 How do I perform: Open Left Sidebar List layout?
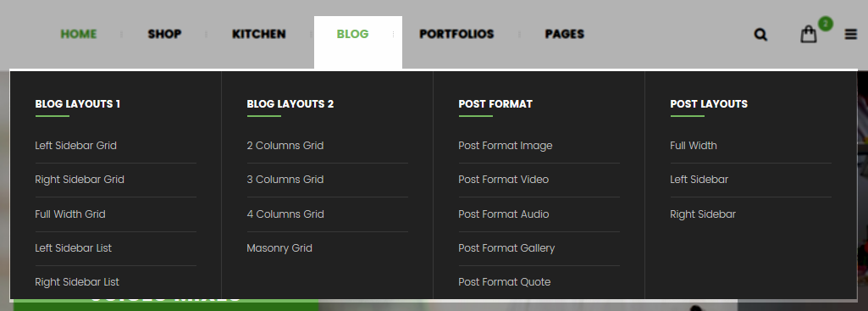(73, 247)
